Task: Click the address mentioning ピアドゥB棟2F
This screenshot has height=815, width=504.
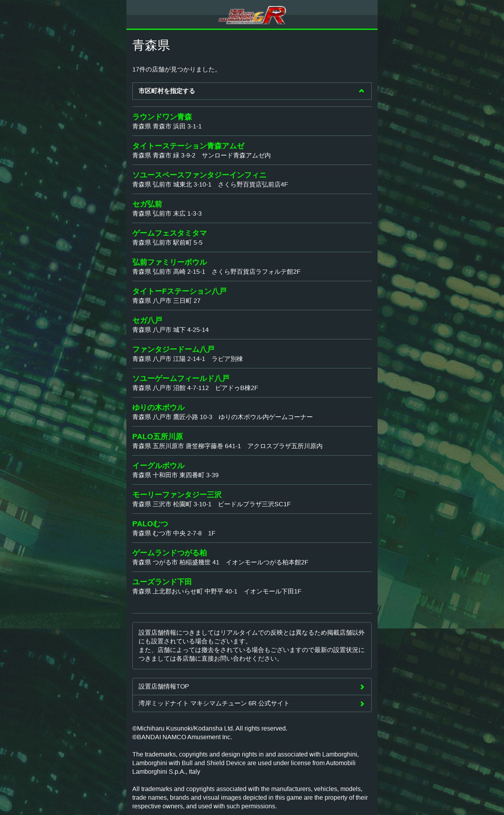Action: [x=195, y=388]
